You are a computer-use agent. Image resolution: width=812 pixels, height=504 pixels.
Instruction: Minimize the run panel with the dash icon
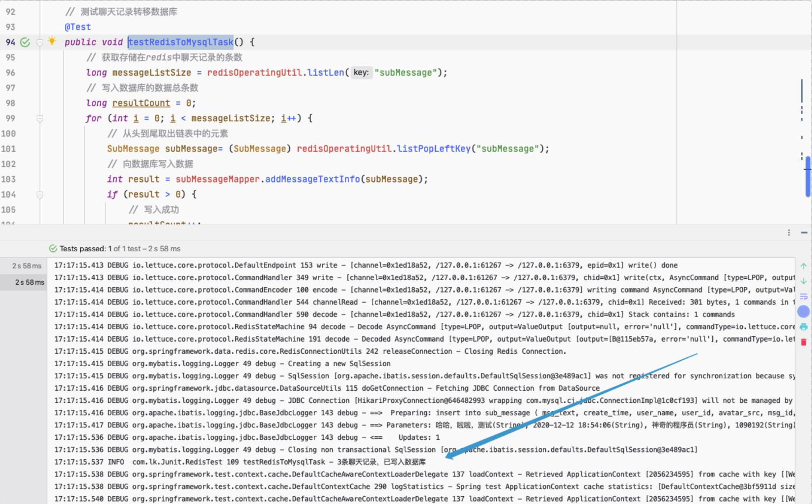coord(804,233)
